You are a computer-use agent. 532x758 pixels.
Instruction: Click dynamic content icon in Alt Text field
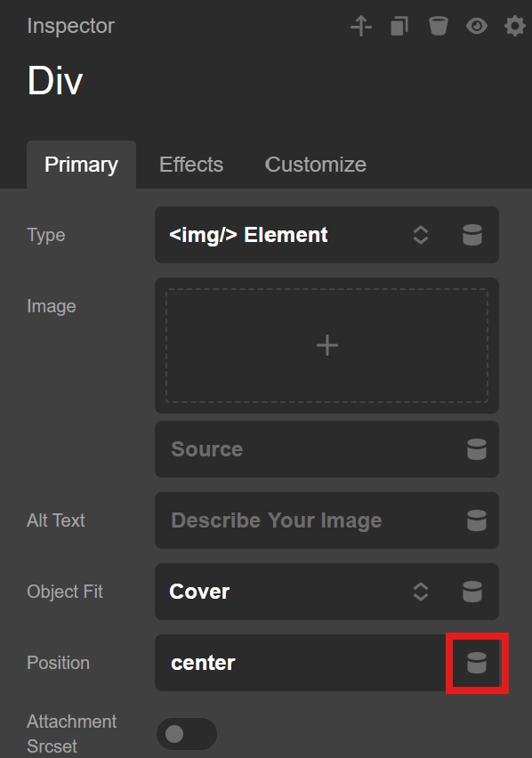477,520
